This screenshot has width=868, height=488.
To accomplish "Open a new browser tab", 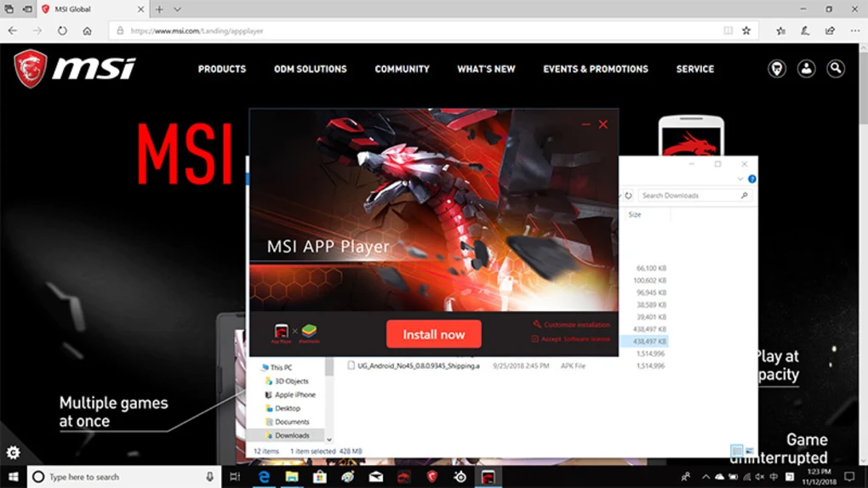I will click(x=159, y=9).
